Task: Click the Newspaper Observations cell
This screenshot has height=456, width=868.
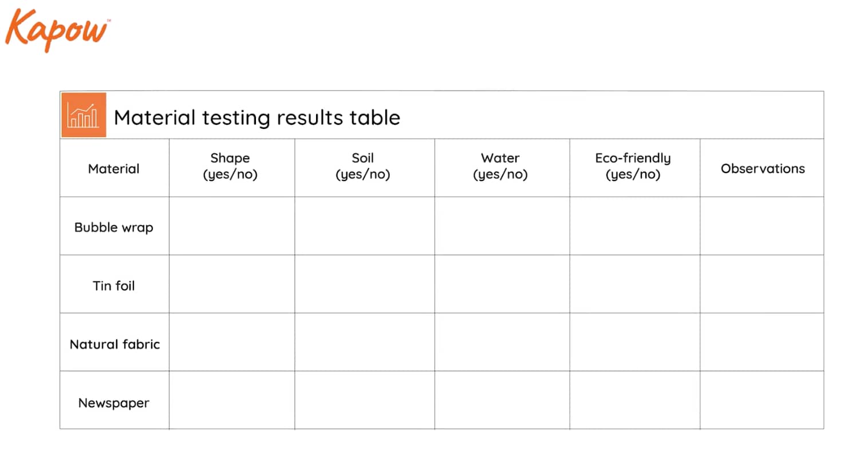Action: point(762,400)
